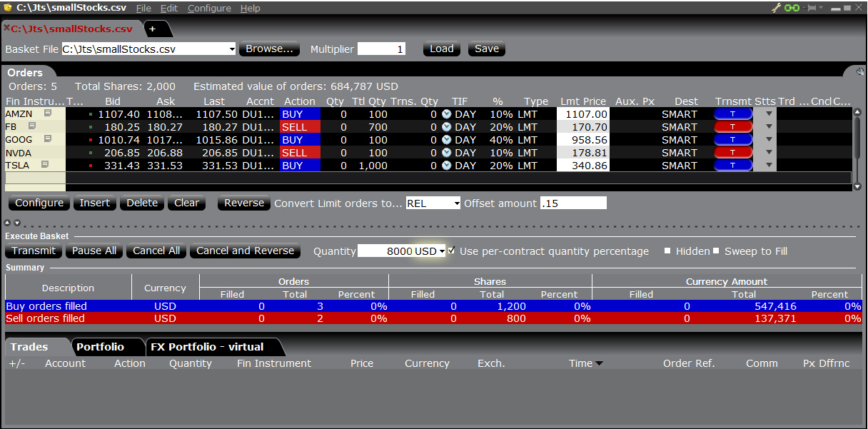This screenshot has height=429, width=868.
Task: Click the red tick dot in TSLA row
Action: (91, 166)
